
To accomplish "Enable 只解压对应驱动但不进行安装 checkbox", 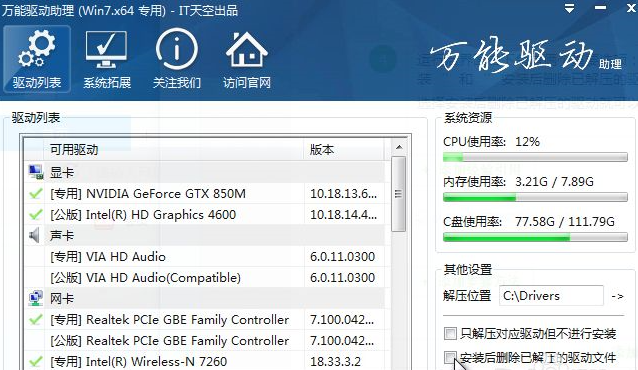I will [450, 333].
